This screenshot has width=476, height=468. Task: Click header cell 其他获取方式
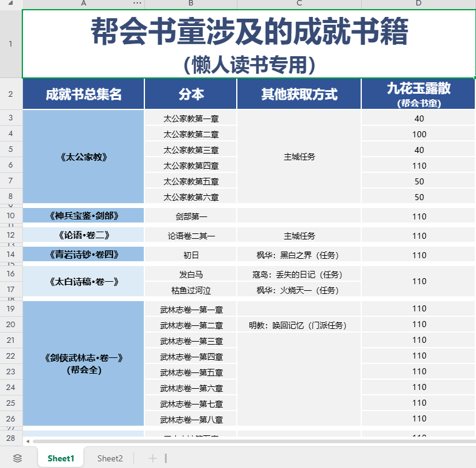pyautogui.click(x=299, y=94)
